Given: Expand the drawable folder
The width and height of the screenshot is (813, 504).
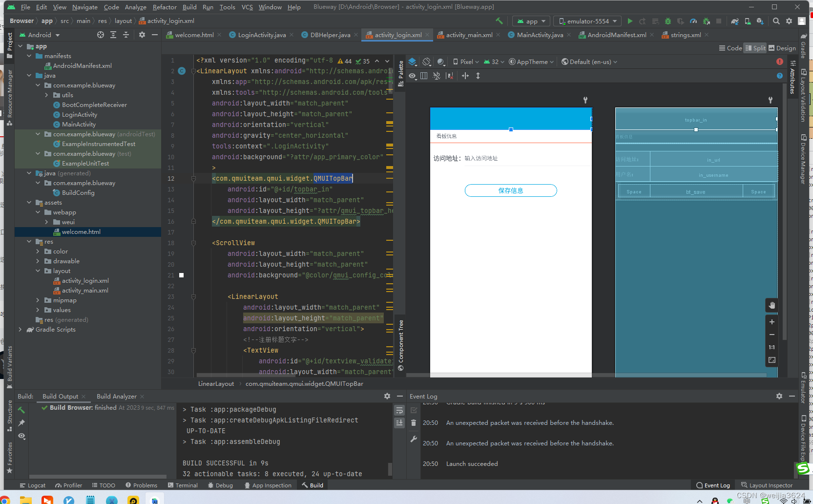Looking at the screenshot, I should 38,261.
